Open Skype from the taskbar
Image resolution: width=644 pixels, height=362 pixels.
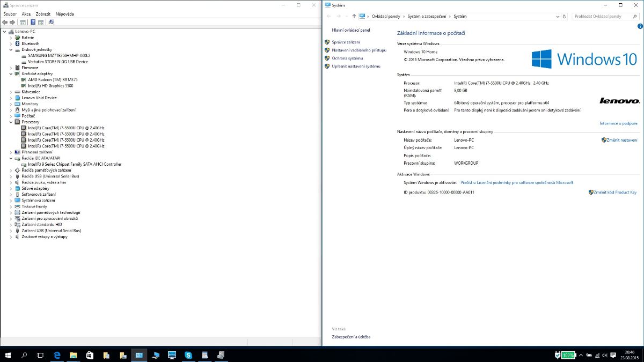coord(188,355)
